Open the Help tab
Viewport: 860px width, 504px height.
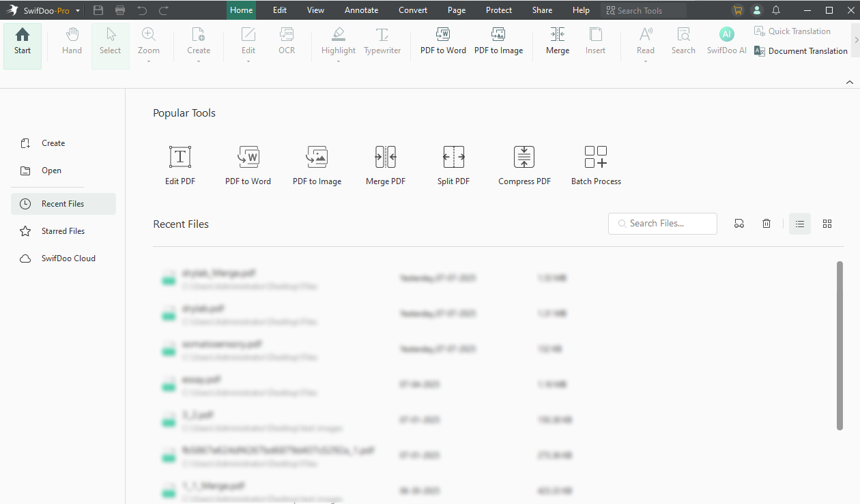pyautogui.click(x=582, y=10)
